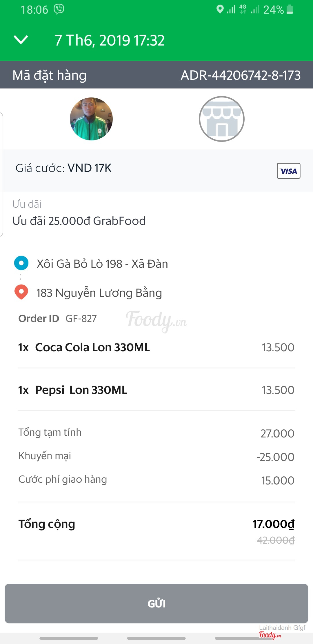Select the Pepsi Lon 330ML item

pyautogui.click(x=81, y=390)
